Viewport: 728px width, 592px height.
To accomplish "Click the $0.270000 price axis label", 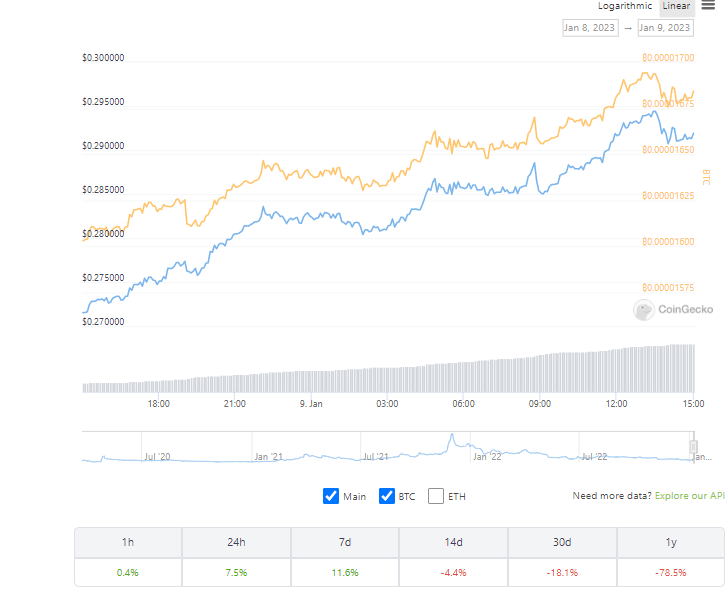I will click(x=103, y=321).
